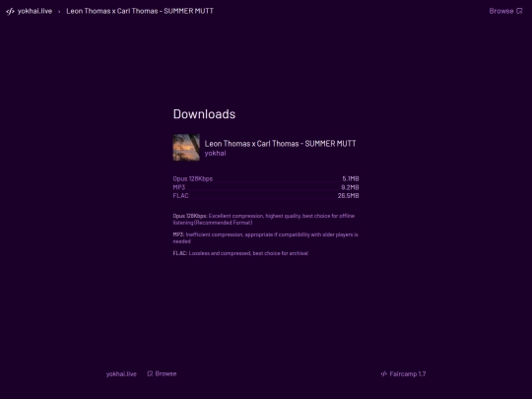Click the Downloads heading
Viewport: 532px width, 399px height.
(204, 114)
